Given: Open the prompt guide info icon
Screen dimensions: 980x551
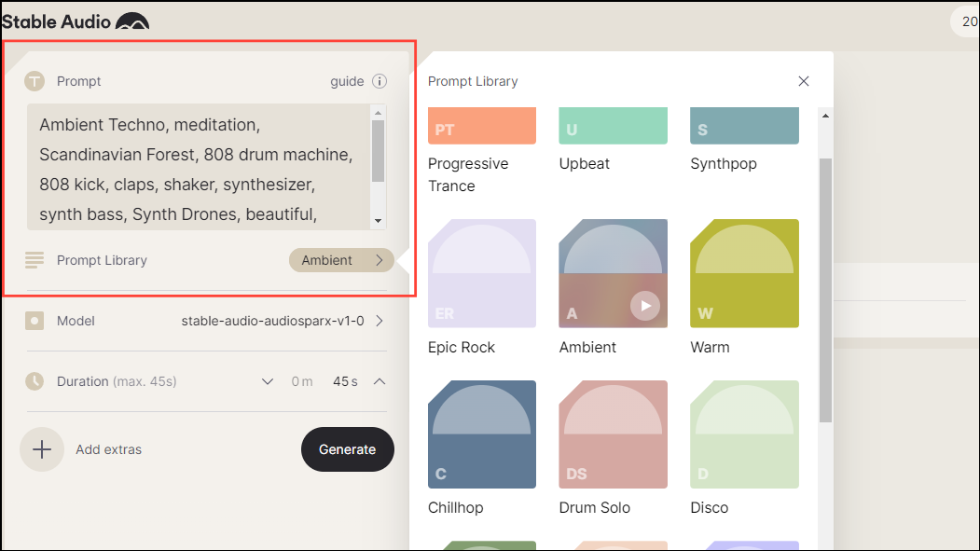Looking at the screenshot, I should 380,81.
